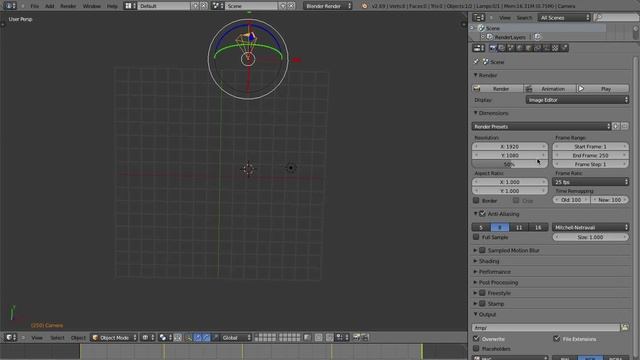Add a new render preset
This screenshot has height=360, width=640.
coord(616,127)
